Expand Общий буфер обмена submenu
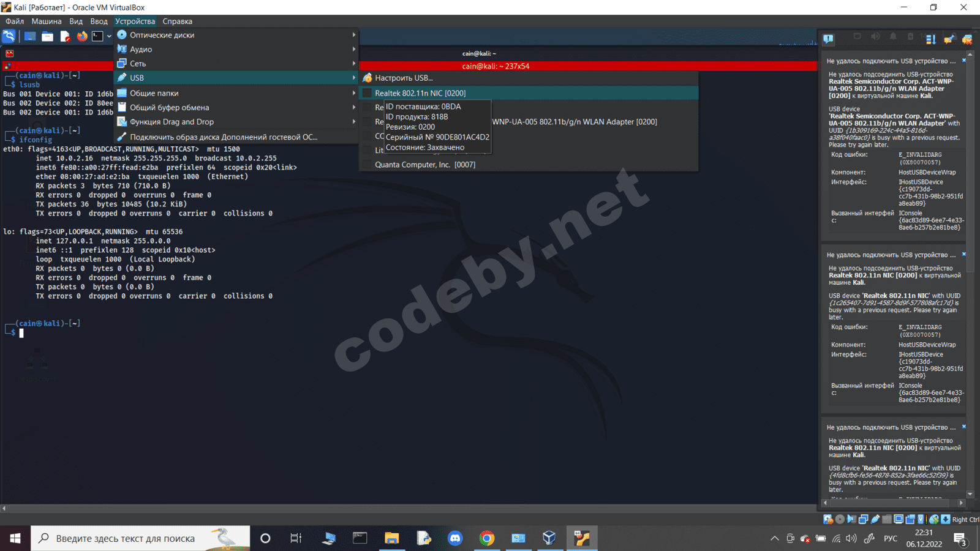The width and height of the screenshot is (980, 551). [x=236, y=107]
